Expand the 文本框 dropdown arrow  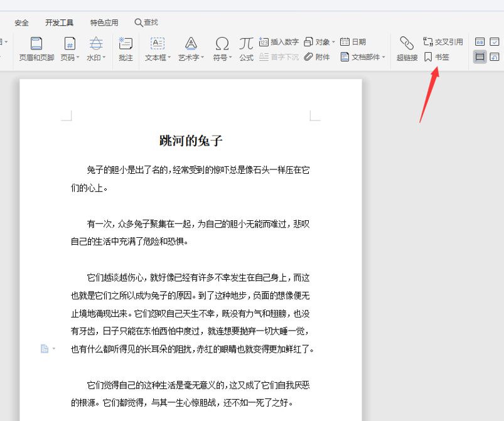pyautogui.click(x=169, y=58)
